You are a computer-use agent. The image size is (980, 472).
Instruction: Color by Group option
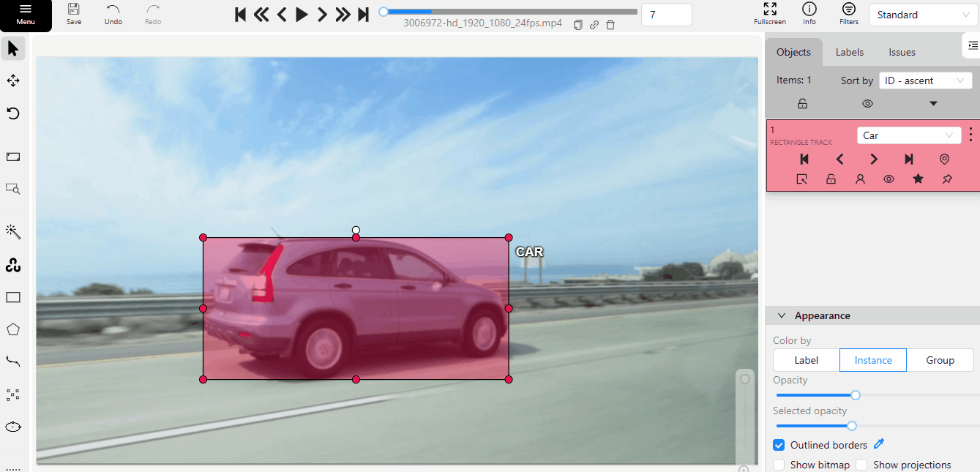pyautogui.click(x=940, y=360)
